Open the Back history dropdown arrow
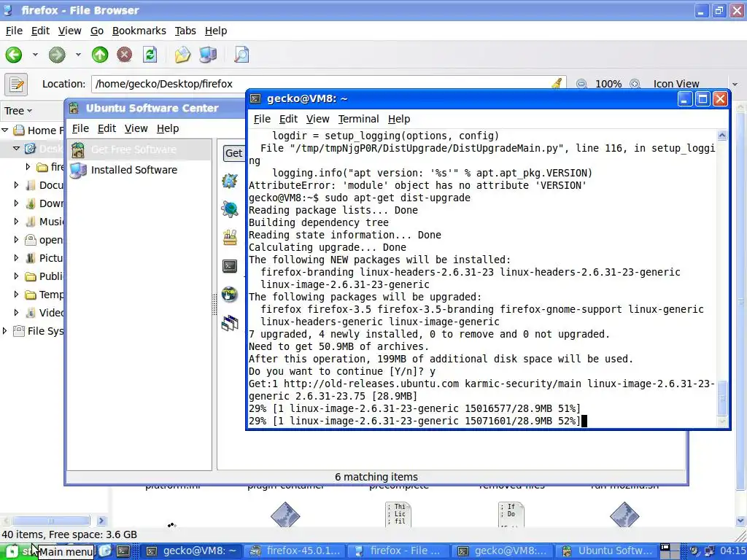This screenshot has width=747, height=560. (x=35, y=55)
